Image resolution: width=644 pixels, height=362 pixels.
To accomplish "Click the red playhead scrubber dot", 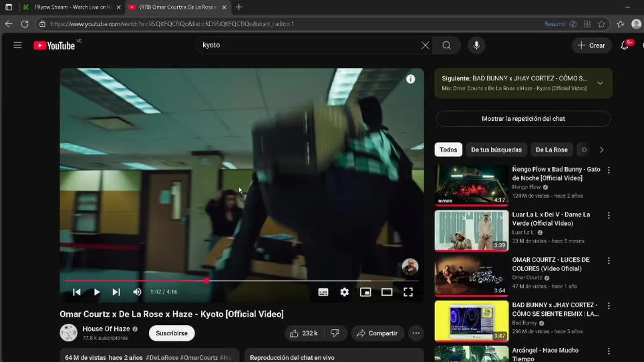I will pos(207,281).
